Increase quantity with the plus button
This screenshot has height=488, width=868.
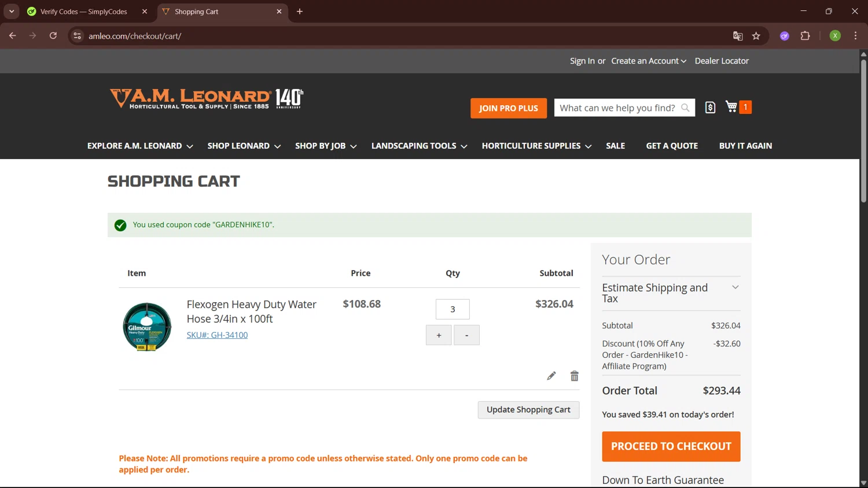tap(439, 335)
